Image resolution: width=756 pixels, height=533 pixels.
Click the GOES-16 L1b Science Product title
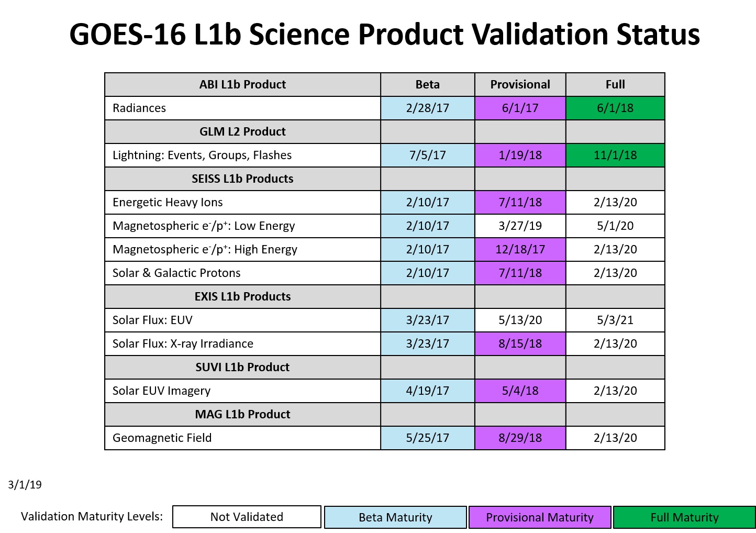[385, 35]
